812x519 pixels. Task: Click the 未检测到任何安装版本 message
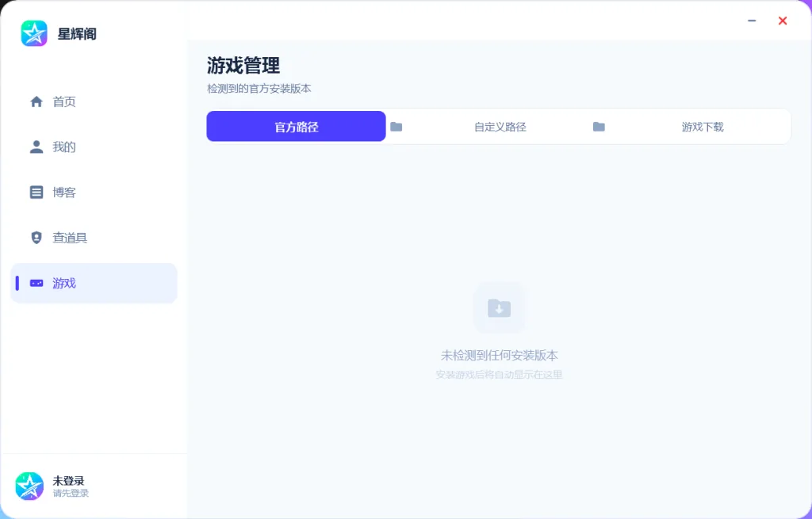click(500, 356)
